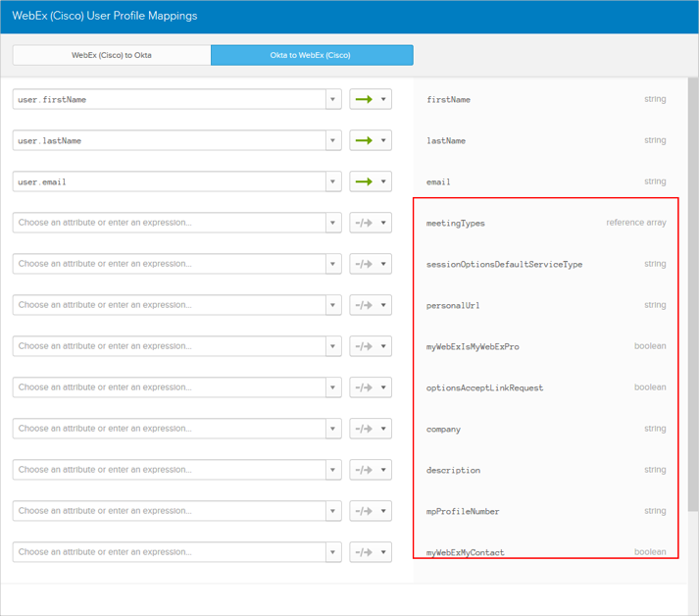Open the user.lastName attribute dropdown

pos(333,140)
